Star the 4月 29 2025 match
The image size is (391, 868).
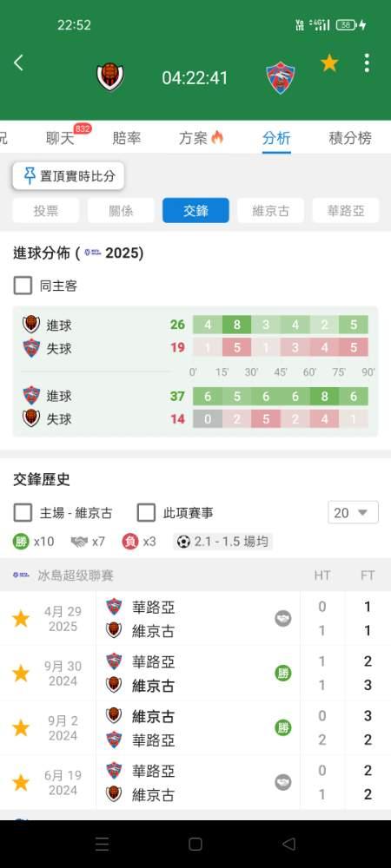(21, 618)
